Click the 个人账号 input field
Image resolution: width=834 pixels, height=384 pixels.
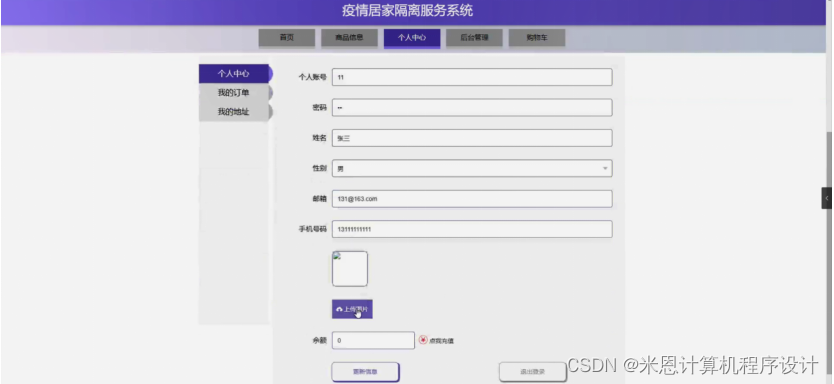(472, 77)
